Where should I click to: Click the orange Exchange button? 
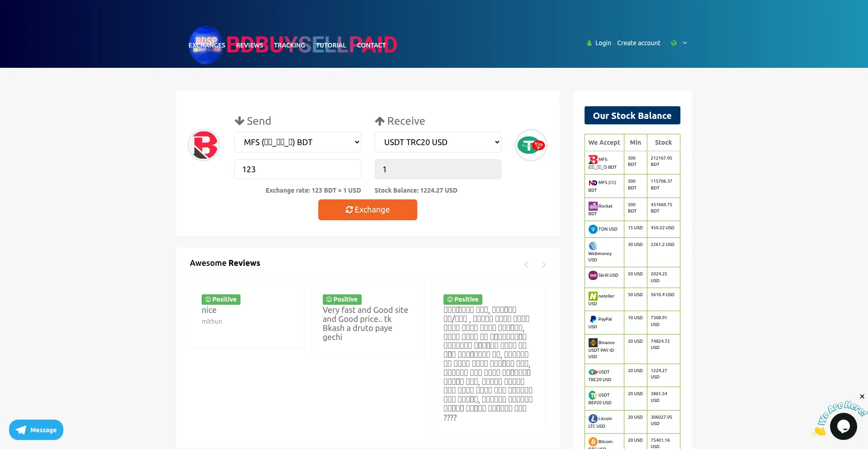point(368,210)
